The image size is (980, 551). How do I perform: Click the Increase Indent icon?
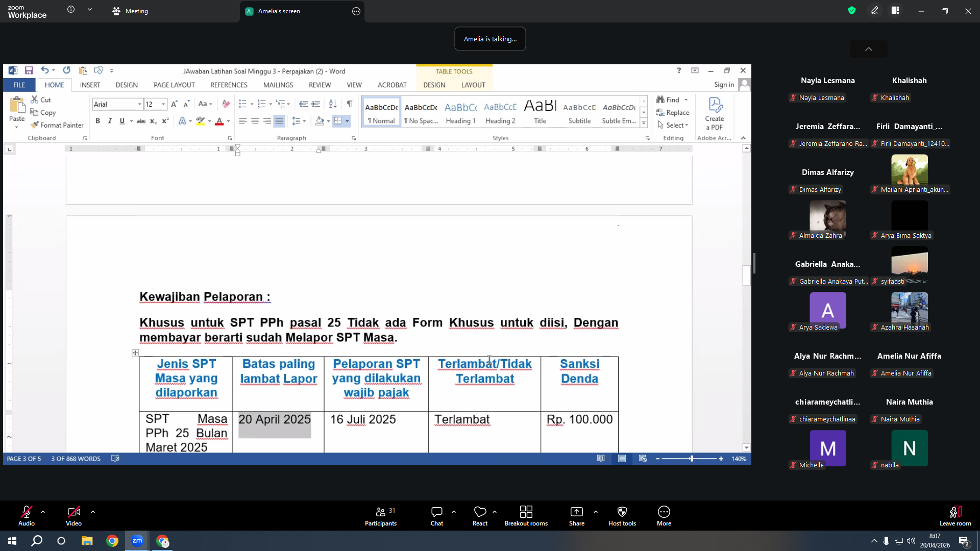pos(316,104)
